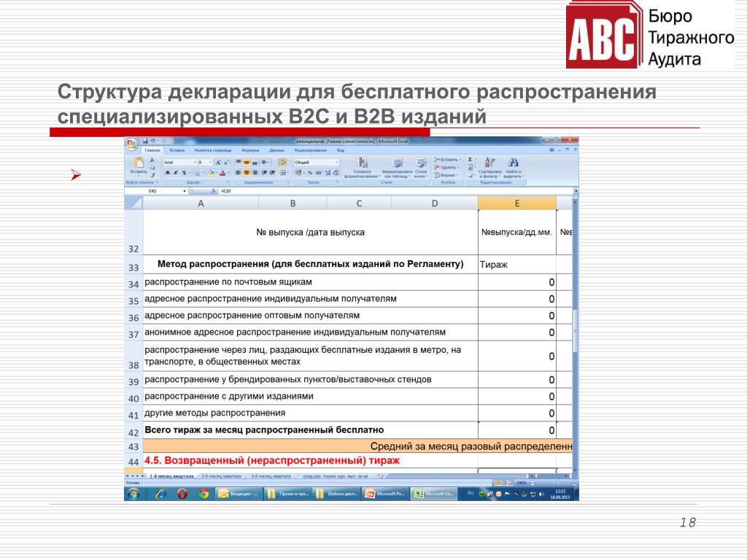Toggle center horizontal alignment
Image resolution: width=747 pixels, height=560 pixels.
[247, 172]
